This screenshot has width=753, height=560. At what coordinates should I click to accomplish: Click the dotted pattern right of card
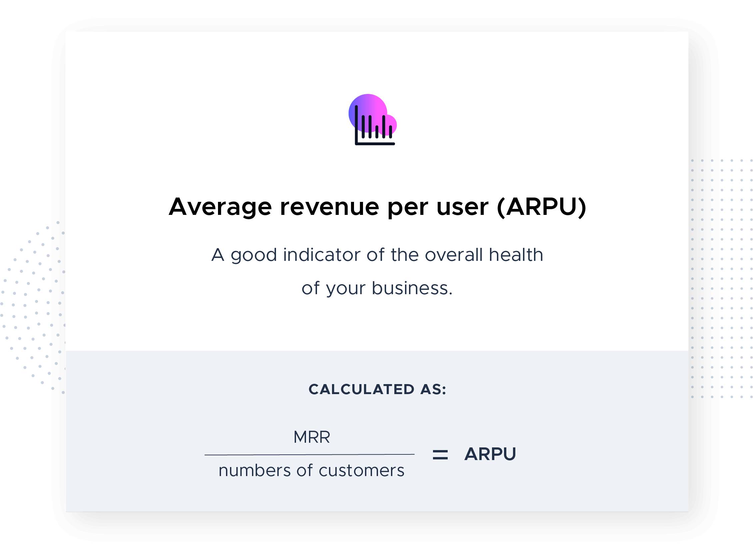coord(721,278)
